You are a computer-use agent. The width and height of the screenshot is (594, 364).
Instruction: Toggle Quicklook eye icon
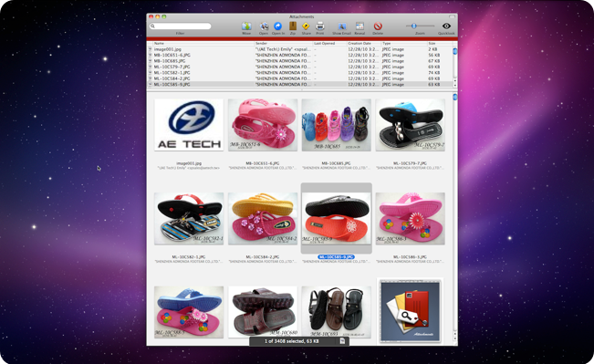pyautogui.click(x=446, y=26)
